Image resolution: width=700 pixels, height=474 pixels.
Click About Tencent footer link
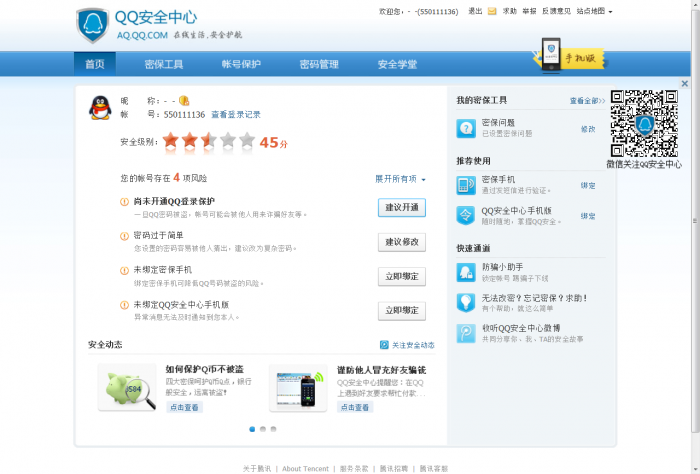pyautogui.click(x=305, y=469)
